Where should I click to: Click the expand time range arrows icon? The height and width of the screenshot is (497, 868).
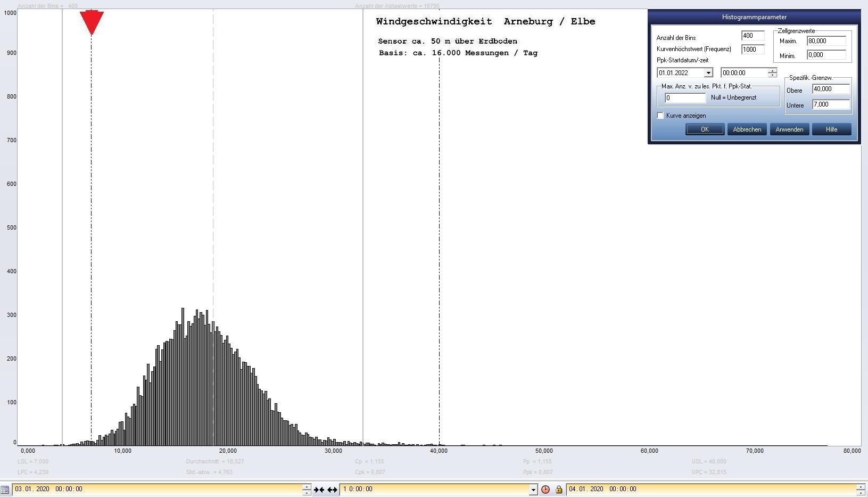point(332,490)
